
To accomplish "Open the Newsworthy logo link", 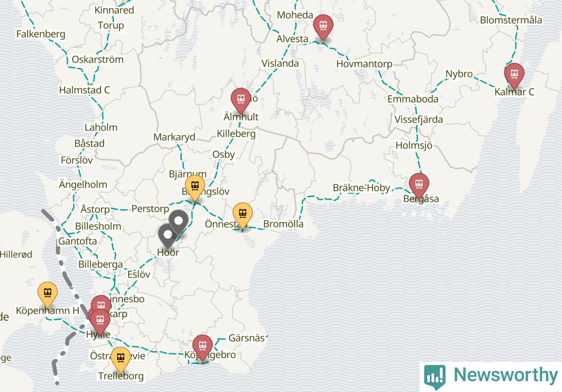I will tap(491, 376).
